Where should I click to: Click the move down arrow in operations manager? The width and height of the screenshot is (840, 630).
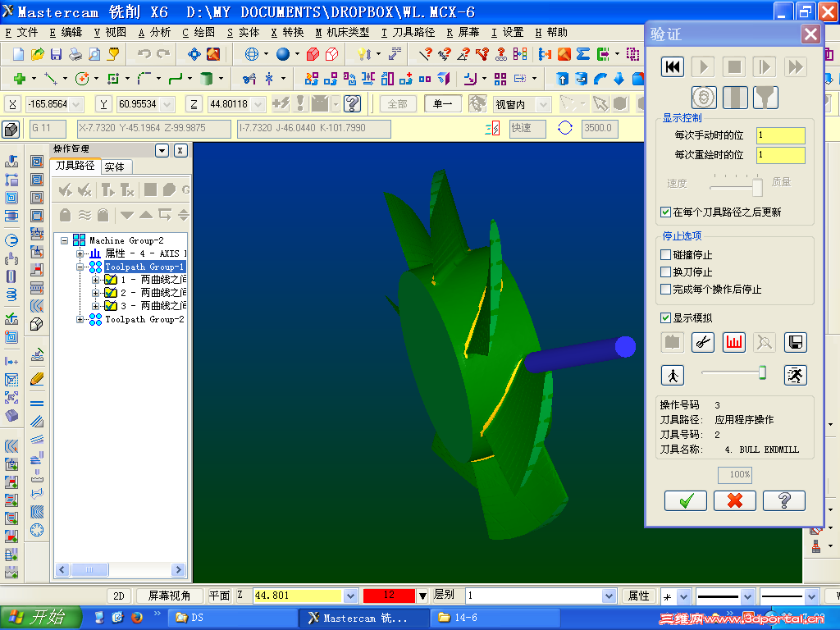tap(127, 215)
